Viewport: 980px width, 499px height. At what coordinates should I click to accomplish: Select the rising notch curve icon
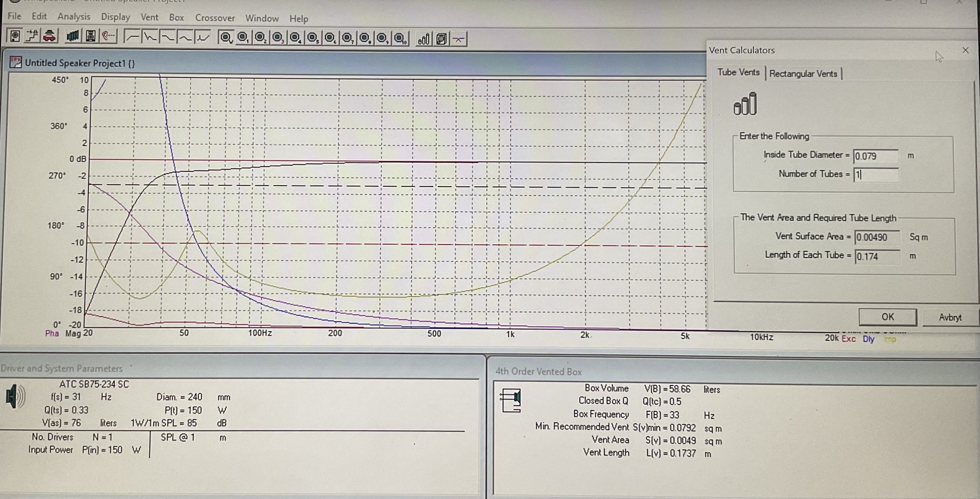pyautogui.click(x=203, y=37)
